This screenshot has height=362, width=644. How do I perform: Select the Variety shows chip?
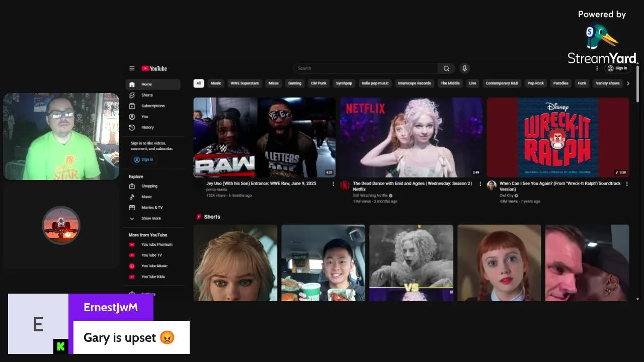pos(607,83)
